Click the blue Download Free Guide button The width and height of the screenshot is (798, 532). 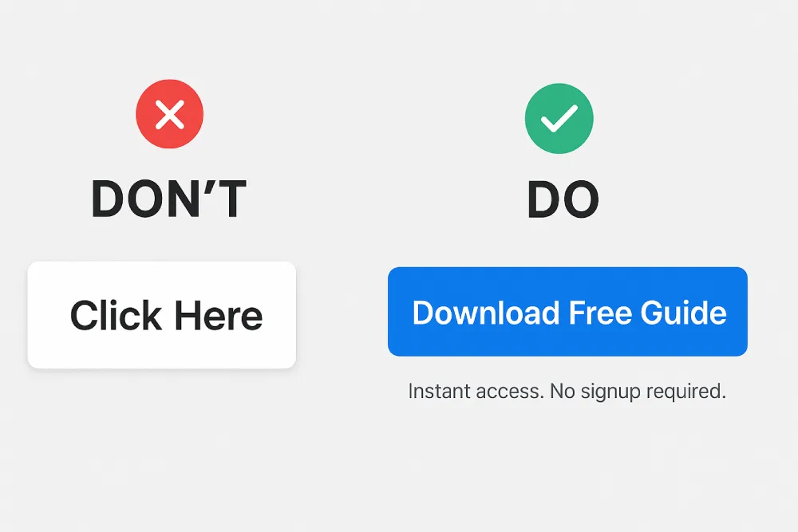pyautogui.click(x=567, y=311)
